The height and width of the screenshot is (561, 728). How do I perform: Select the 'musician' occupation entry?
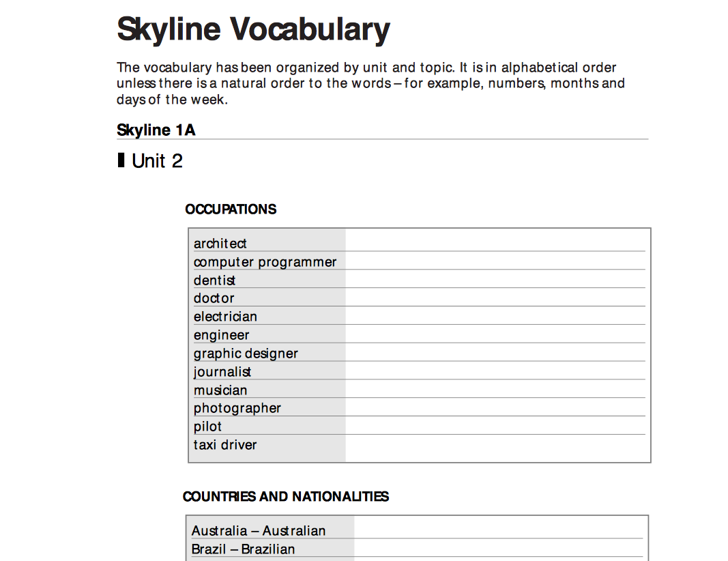pos(220,390)
